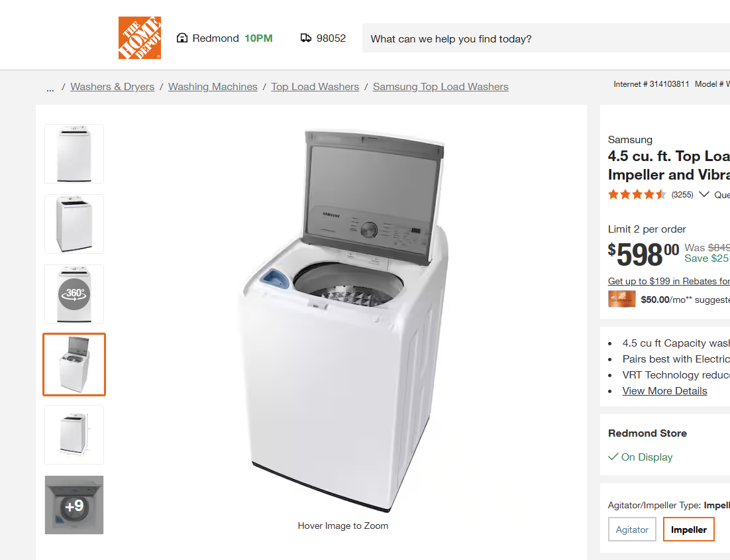
Task: Click View More Details link
Action: coord(664,391)
